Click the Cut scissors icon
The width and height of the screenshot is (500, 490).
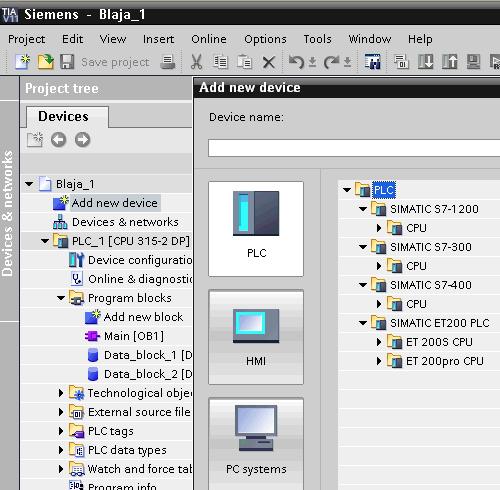pyautogui.click(x=196, y=62)
